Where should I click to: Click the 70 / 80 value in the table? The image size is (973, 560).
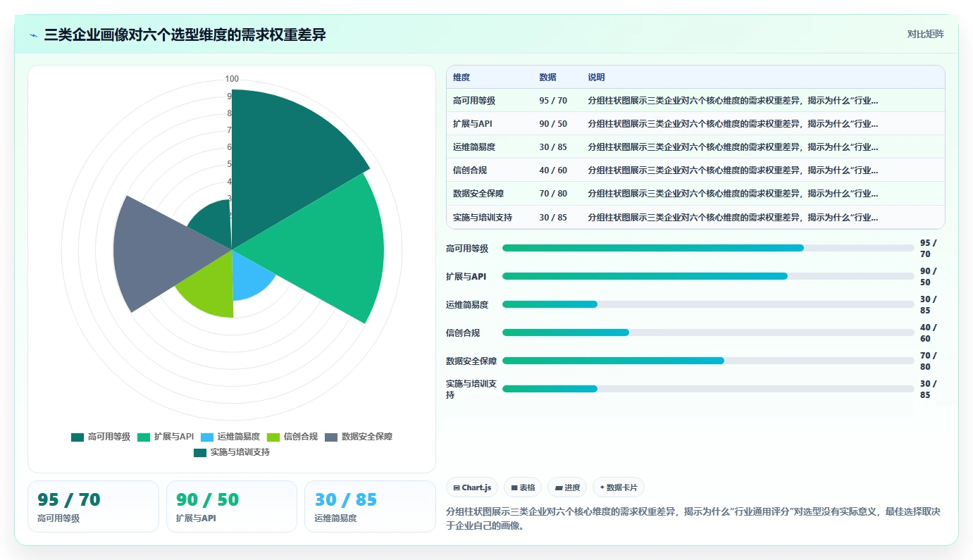click(553, 194)
